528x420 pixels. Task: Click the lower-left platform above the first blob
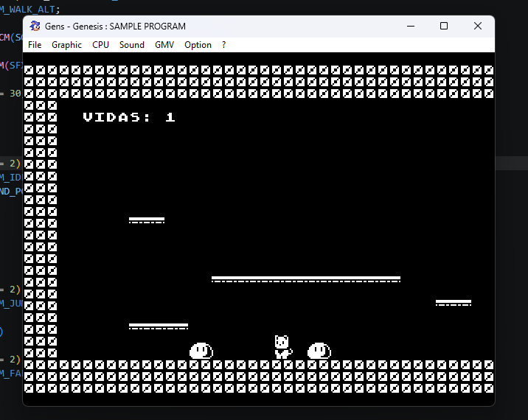coord(159,326)
